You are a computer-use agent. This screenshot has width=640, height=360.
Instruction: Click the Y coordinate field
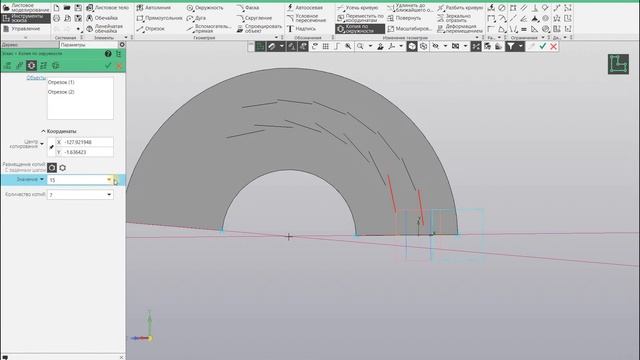[84, 152]
